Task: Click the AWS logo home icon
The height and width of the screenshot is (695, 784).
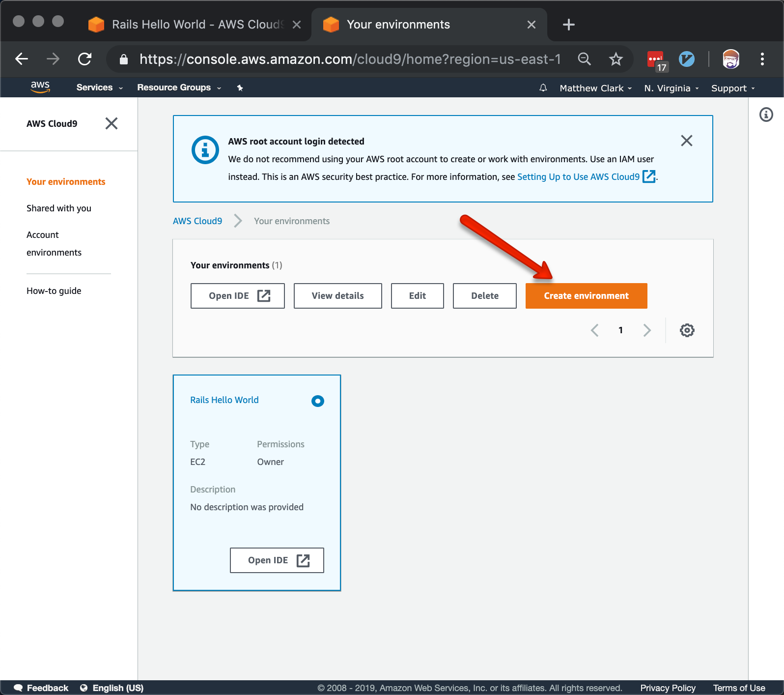Action: (x=40, y=87)
